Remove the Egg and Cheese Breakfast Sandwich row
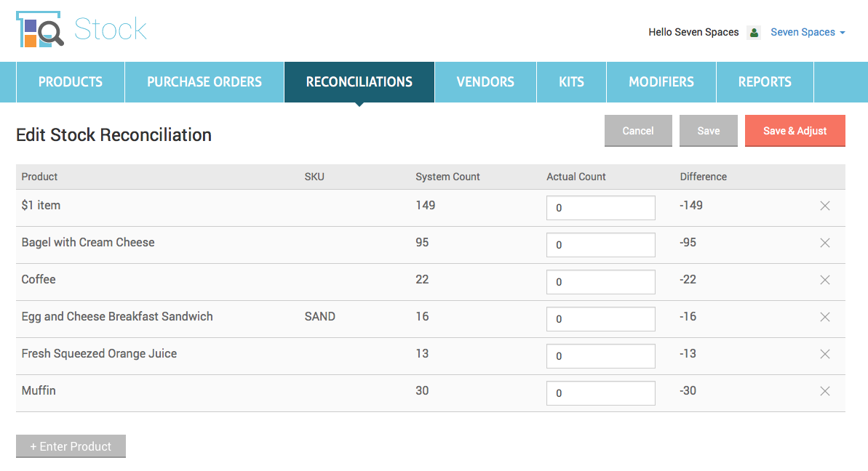The height and width of the screenshot is (471, 868). (x=824, y=317)
